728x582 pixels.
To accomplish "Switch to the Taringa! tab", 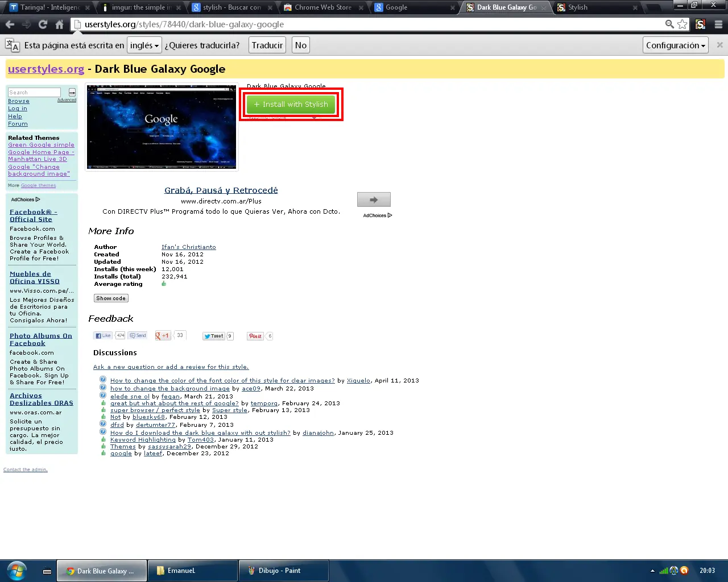I will point(48,7).
